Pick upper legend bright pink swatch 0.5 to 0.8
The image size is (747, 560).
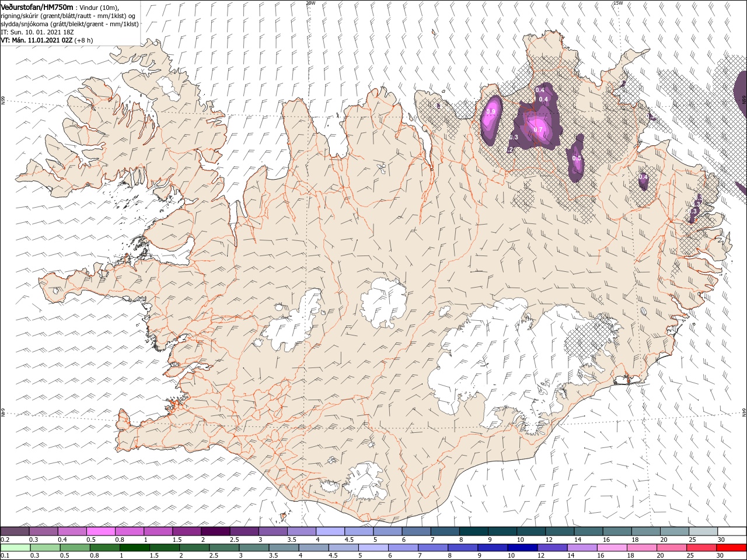coord(100,531)
